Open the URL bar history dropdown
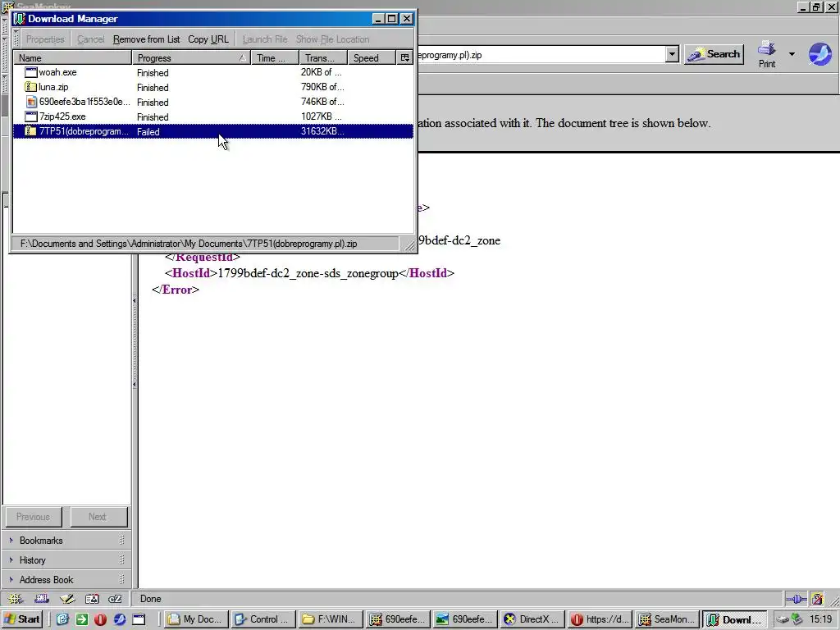840x630 pixels. (x=672, y=54)
